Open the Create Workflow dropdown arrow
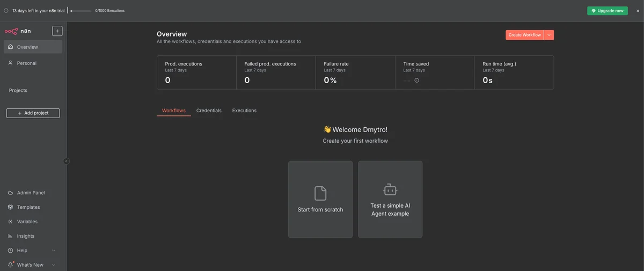Image resolution: width=644 pixels, height=271 pixels. 549,35
